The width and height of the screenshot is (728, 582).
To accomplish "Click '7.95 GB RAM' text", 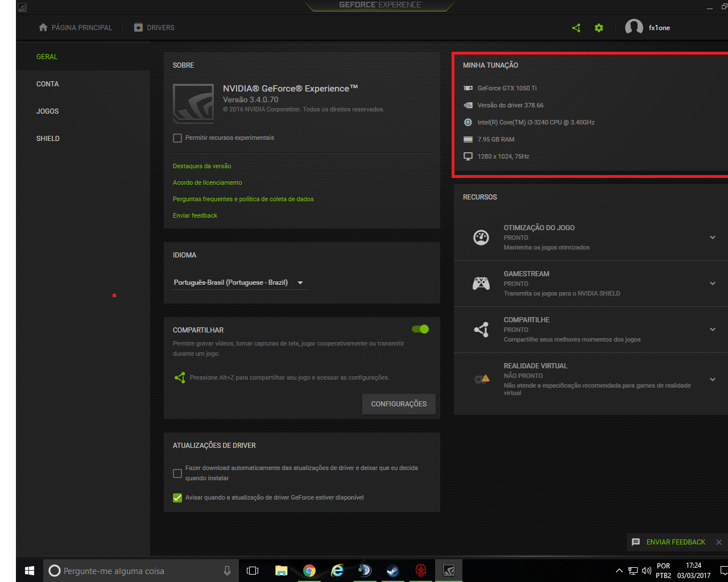I will tap(496, 139).
